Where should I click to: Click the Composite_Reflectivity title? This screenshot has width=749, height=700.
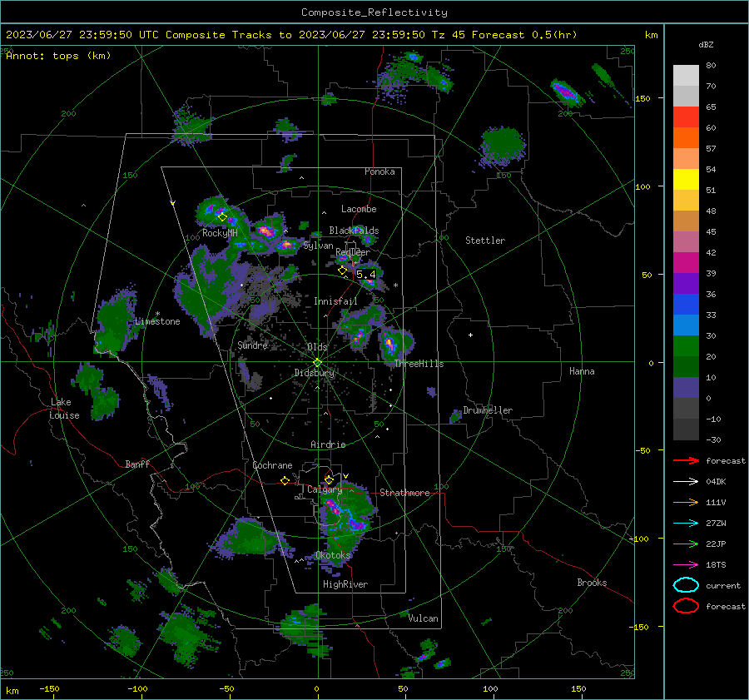(374, 12)
